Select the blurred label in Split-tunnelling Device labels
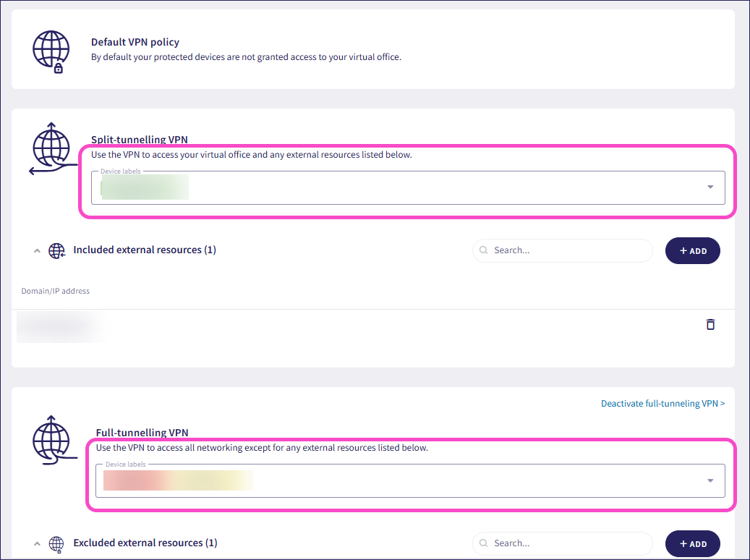This screenshot has height=560, width=750. coord(145,187)
